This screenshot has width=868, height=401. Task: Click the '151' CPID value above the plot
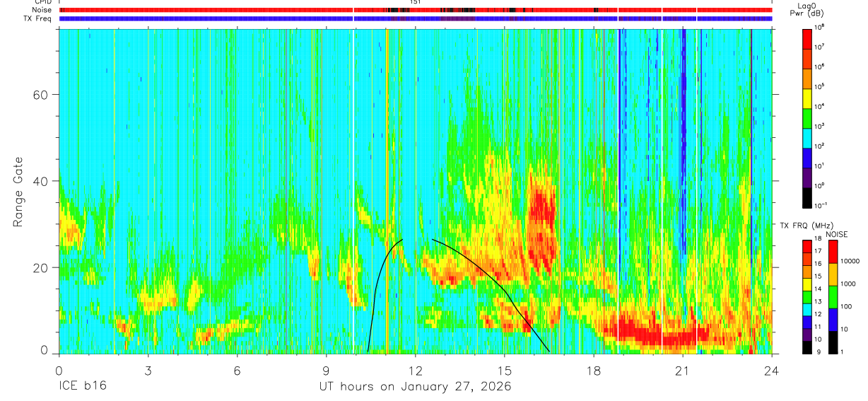(x=416, y=3)
